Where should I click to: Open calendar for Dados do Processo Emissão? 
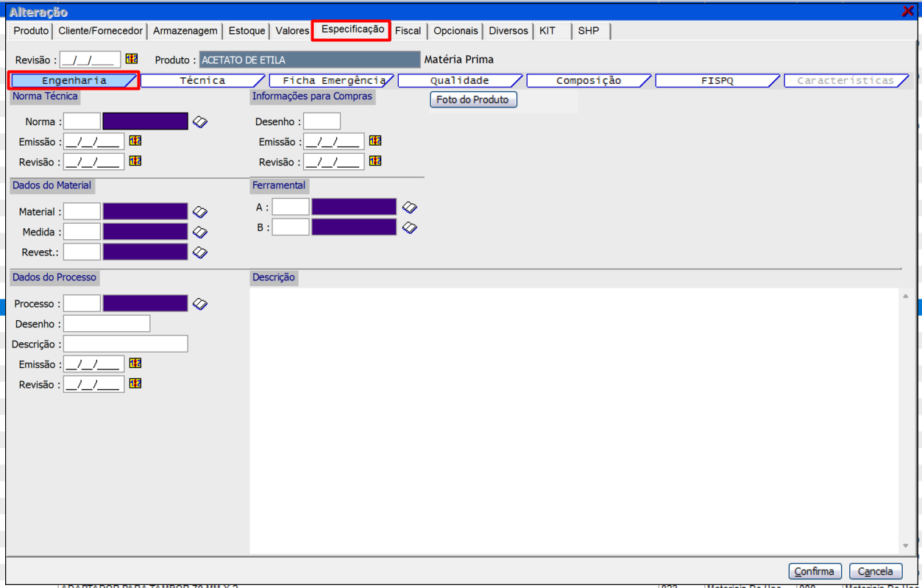(x=135, y=363)
